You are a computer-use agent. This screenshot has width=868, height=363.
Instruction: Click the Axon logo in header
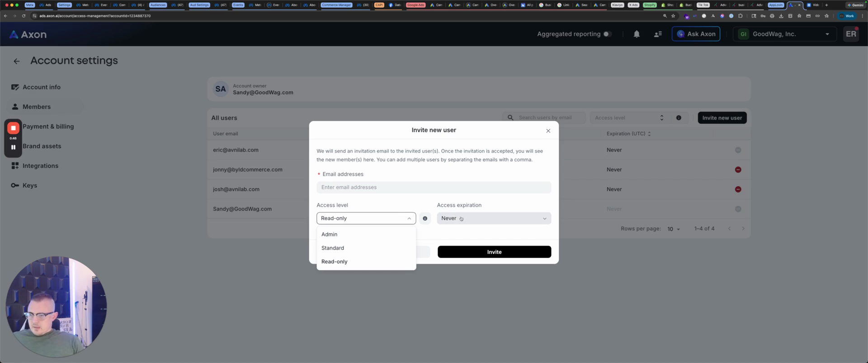(x=28, y=34)
